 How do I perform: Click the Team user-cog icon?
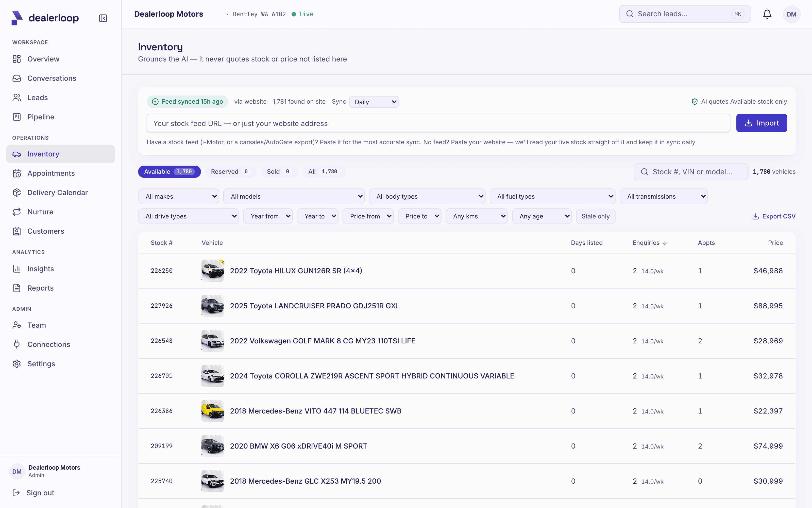(x=17, y=325)
